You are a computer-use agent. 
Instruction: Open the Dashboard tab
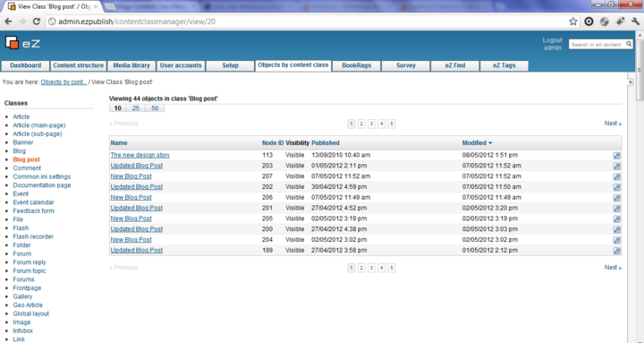point(25,65)
